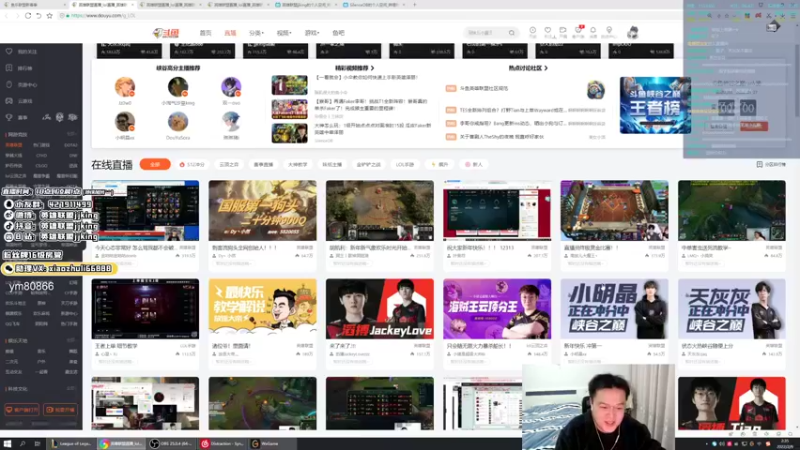This screenshot has height=450, width=800.
Task: Open the client download icon with red badge
Action: pos(578,32)
